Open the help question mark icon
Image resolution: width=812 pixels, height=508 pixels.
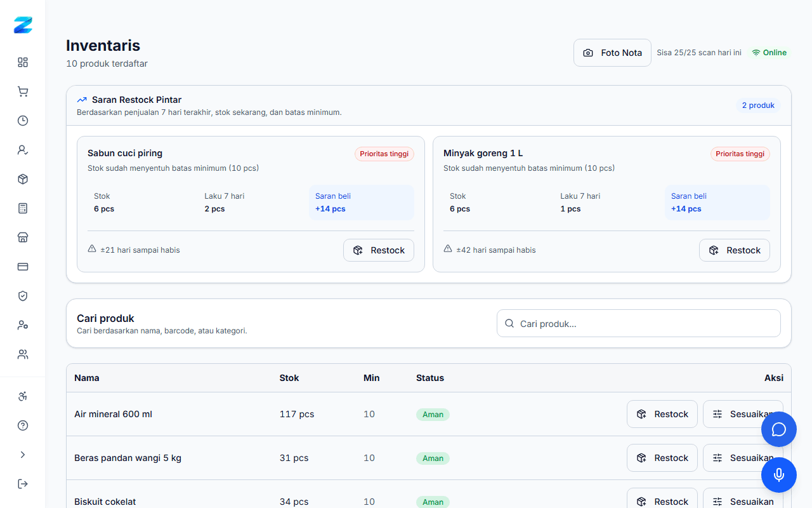tap(23, 425)
